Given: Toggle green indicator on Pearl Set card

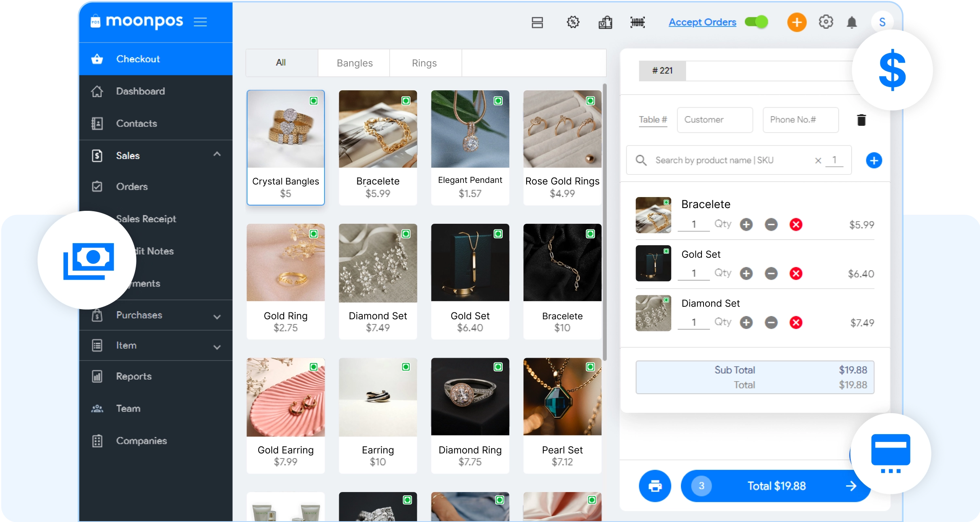Looking at the screenshot, I should coord(591,367).
